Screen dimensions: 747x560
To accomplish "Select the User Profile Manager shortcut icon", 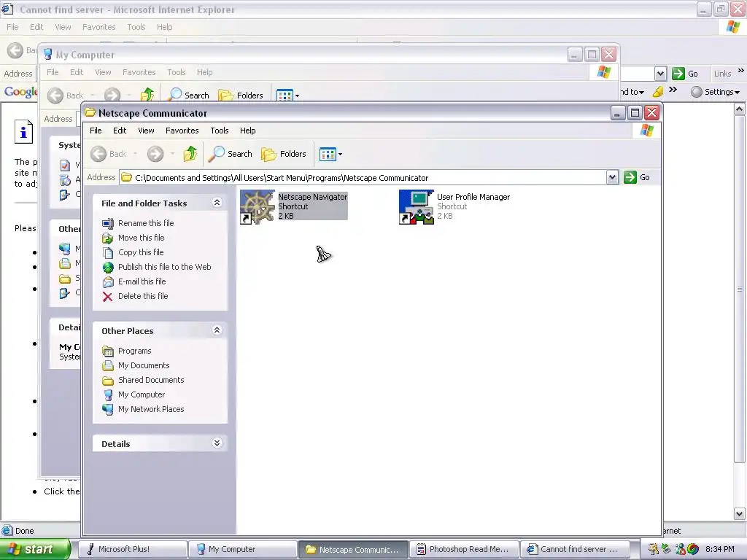I will [417, 207].
